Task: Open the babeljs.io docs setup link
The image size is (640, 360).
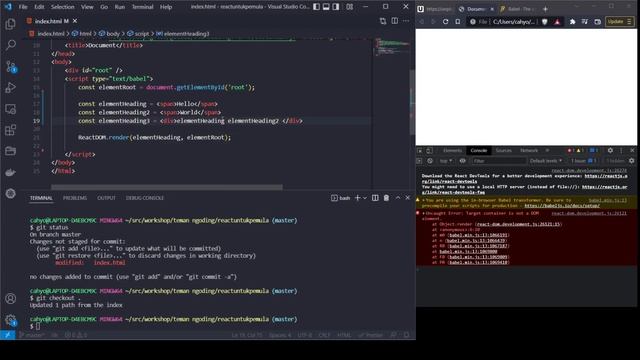Action: pos(562,206)
